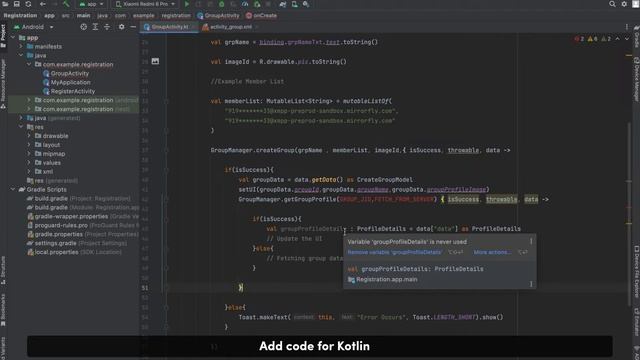Open the Gradle tool window tab
640x360 pixels.
tap(636, 37)
